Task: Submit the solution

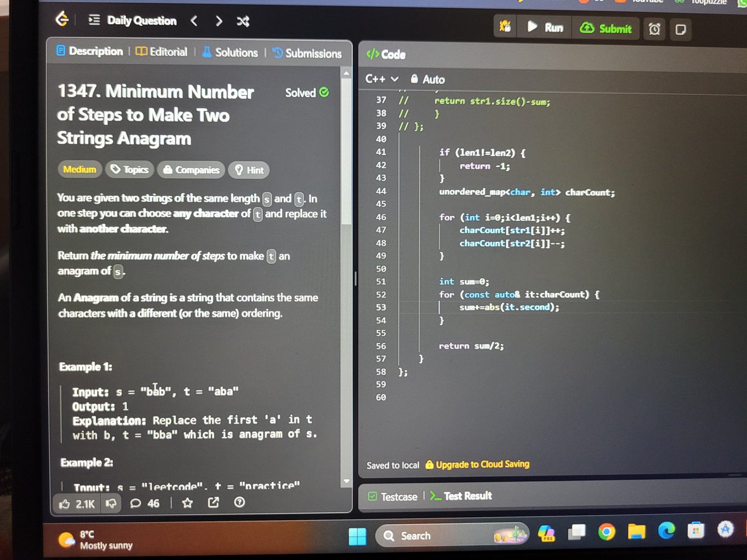Action: tap(606, 28)
